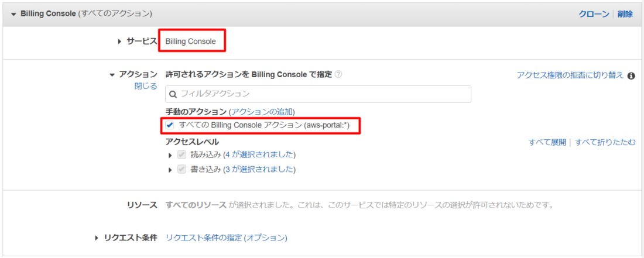This screenshot has height=258, width=644.
Task: Open the アクションの追加 link
Action: tap(262, 112)
